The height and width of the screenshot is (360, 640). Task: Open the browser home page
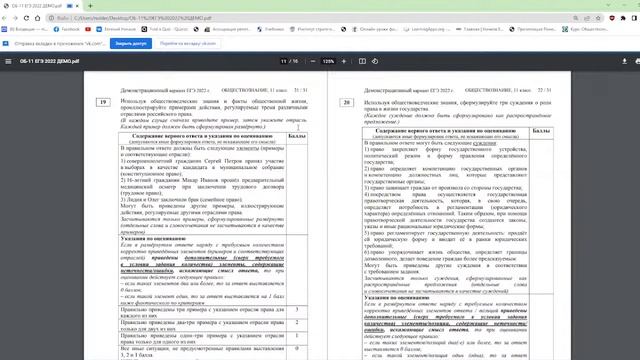[x=38, y=18]
